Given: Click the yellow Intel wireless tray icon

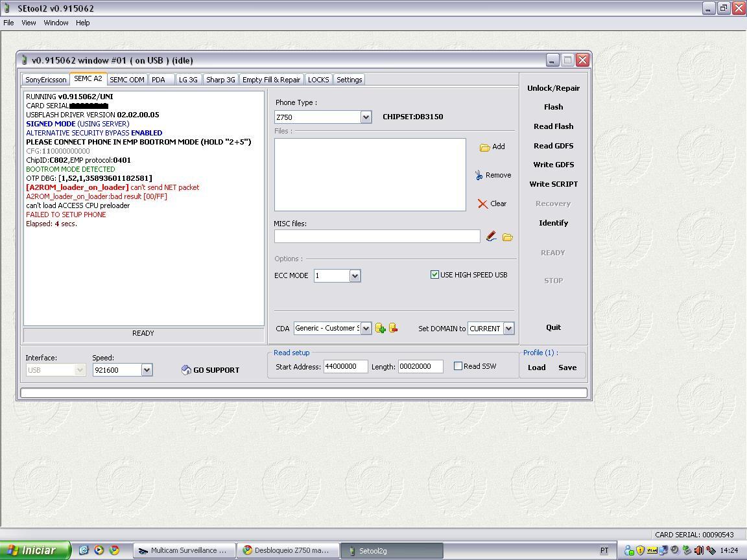Looking at the screenshot, I should coord(652,550).
